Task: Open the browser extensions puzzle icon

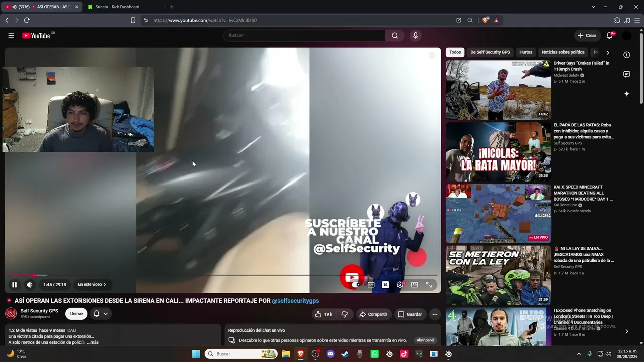Action: pyautogui.click(x=617, y=20)
